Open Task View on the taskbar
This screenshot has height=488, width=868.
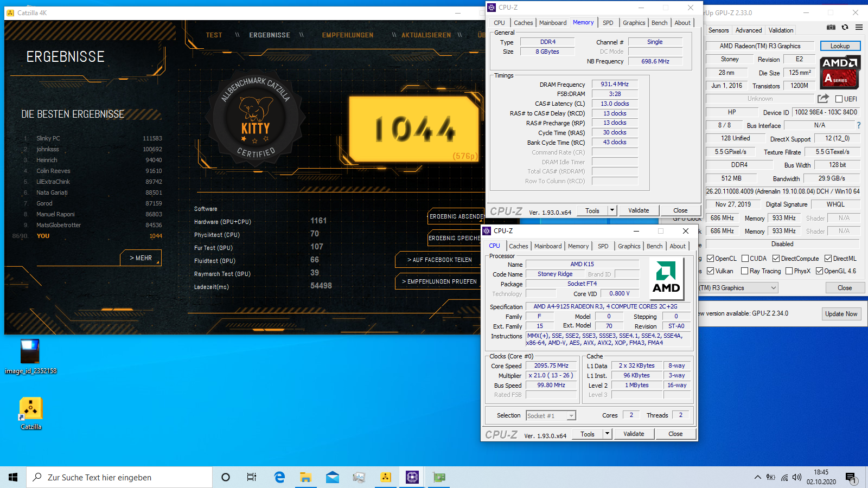tap(252, 477)
